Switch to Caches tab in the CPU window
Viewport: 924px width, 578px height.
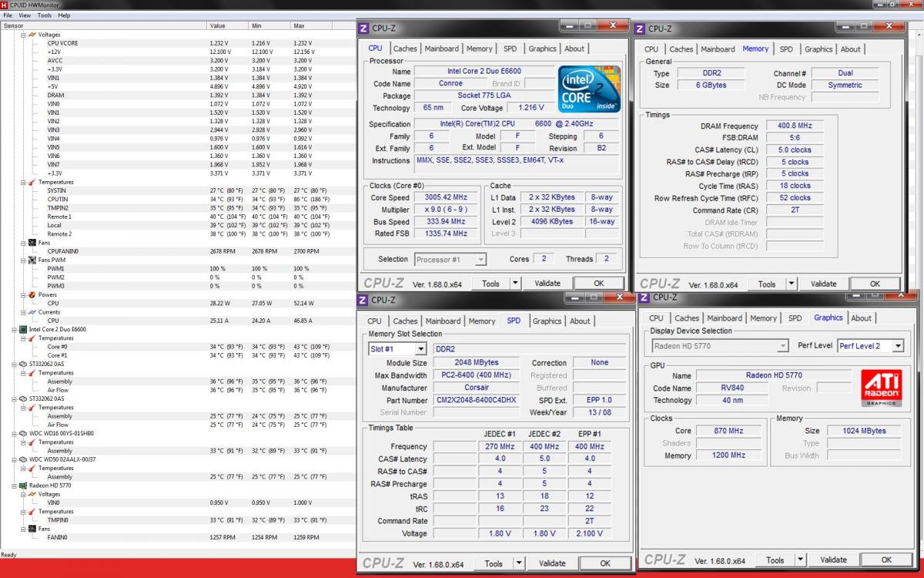tap(405, 49)
